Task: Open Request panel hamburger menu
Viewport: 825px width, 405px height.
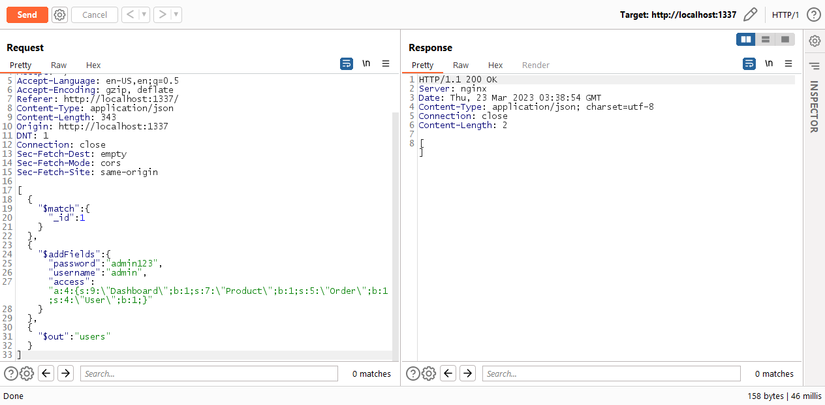Action: [386, 64]
